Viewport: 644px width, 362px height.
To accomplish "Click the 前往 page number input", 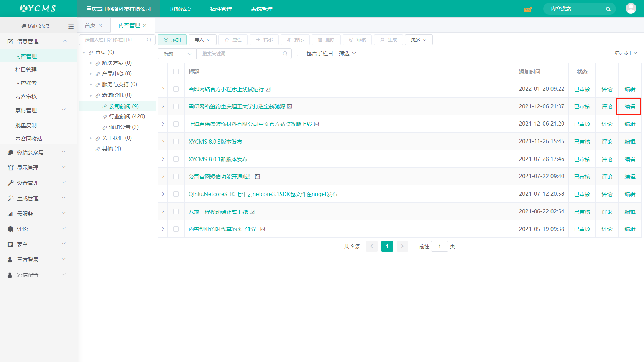I will click(x=440, y=246).
